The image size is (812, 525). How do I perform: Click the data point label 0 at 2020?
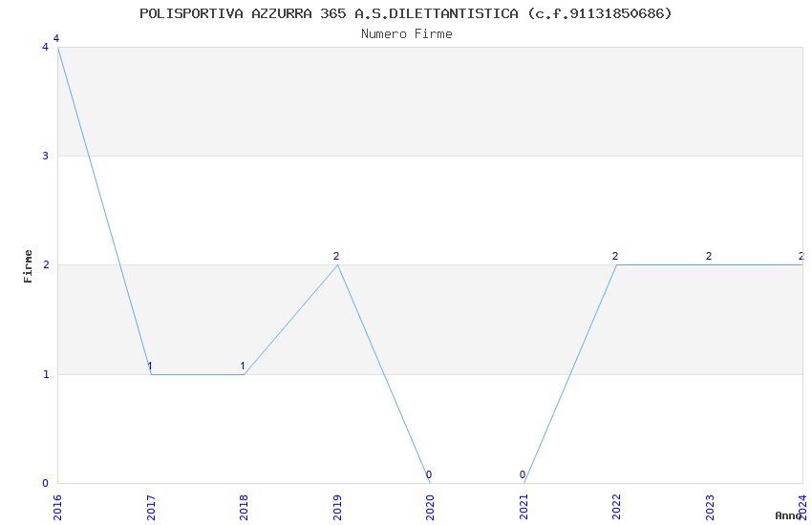(x=429, y=474)
